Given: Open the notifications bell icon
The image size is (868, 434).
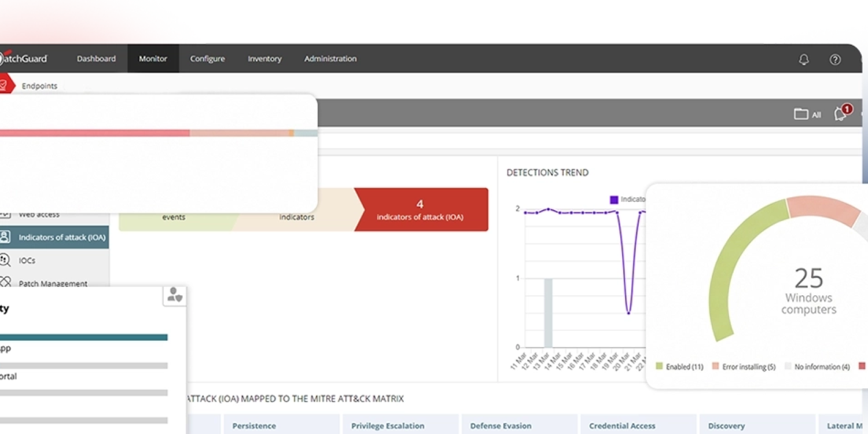Looking at the screenshot, I should pyautogui.click(x=804, y=59).
